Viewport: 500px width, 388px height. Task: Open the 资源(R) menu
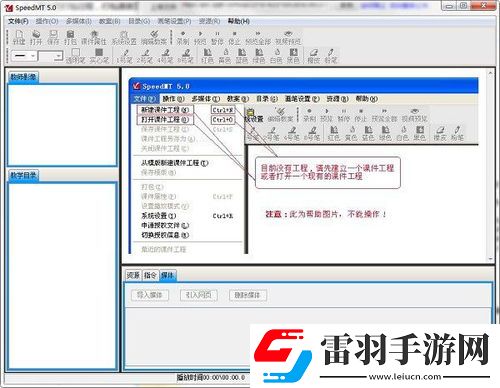pyautogui.click(x=209, y=21)
